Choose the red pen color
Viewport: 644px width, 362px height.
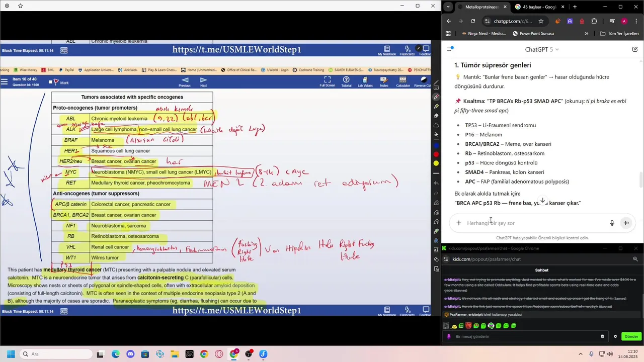(x=436, y=154)
